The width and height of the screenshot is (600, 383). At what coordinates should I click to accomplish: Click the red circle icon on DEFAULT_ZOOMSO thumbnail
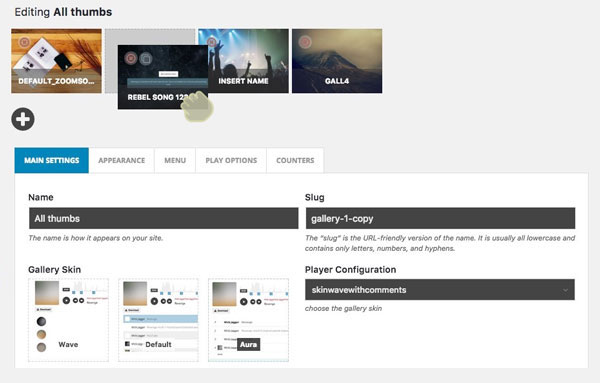pyautogui.click(x=24, y=41)
